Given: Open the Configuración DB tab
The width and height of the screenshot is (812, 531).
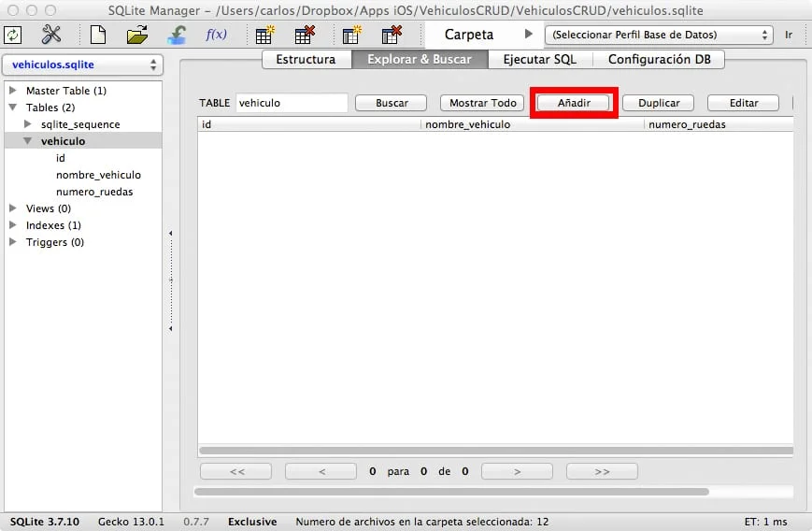Looking at the screenshot, I should click(660, 59).
